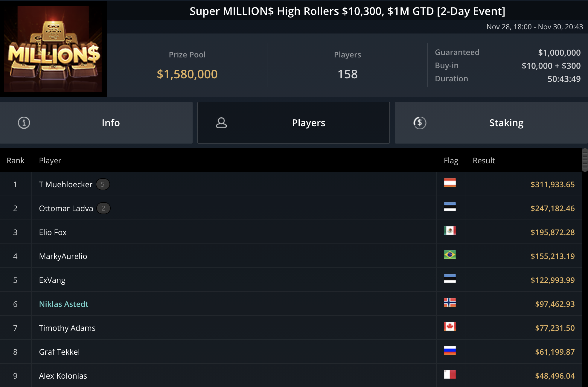
Task: Click the Brazil flag for MarkyAurelio
Action: pos(450,255)
